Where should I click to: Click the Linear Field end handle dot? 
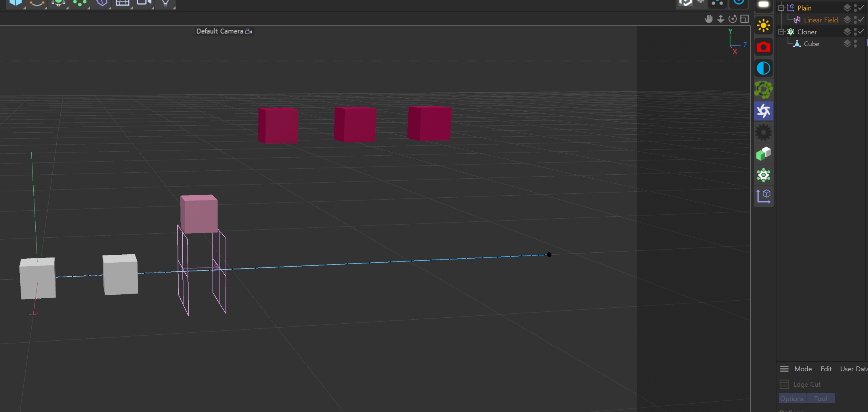click(x=549, y=255)
